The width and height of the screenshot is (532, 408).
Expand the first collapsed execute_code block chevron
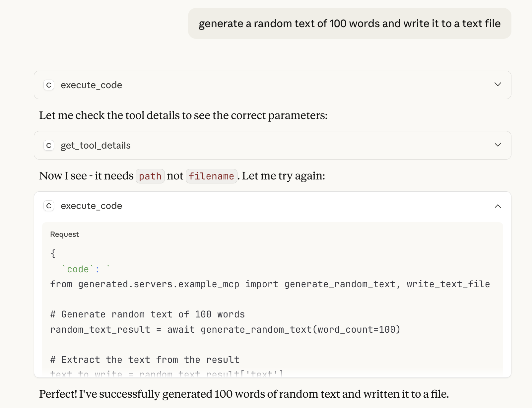[x=498, y=85]
